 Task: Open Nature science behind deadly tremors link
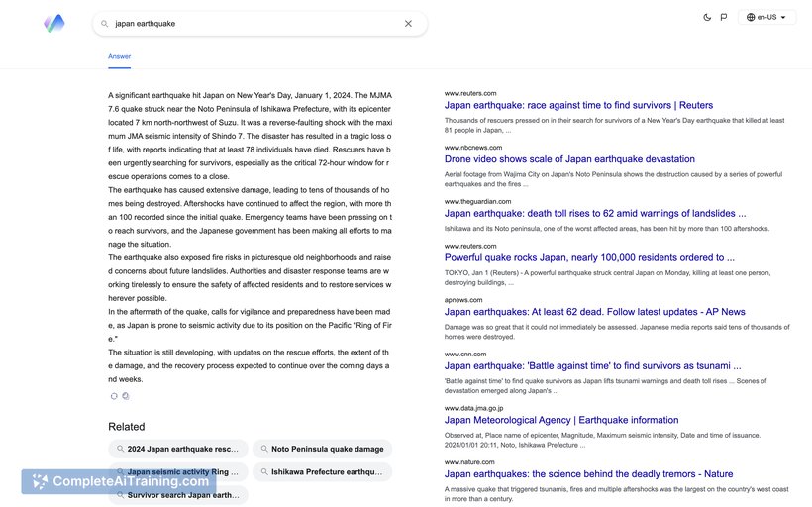[588, 474]
